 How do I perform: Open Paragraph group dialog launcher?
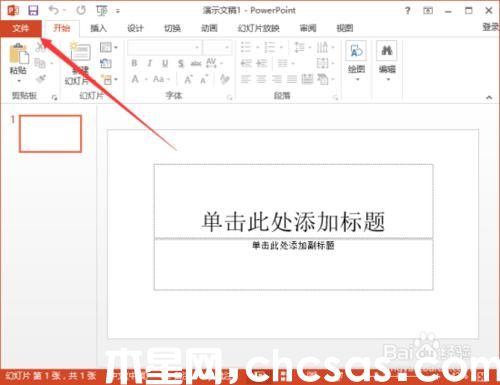pos(335,97)
